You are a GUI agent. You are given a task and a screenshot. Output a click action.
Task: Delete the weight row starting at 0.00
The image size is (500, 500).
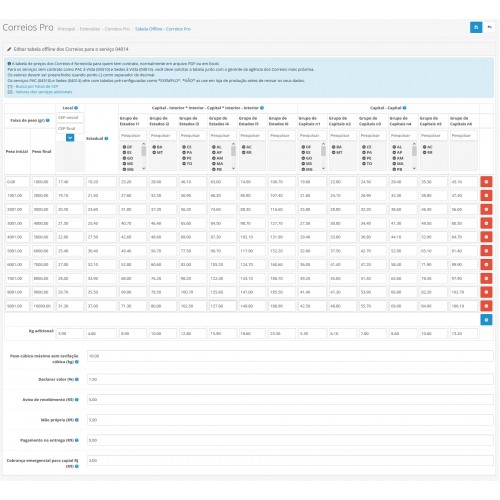486,182
